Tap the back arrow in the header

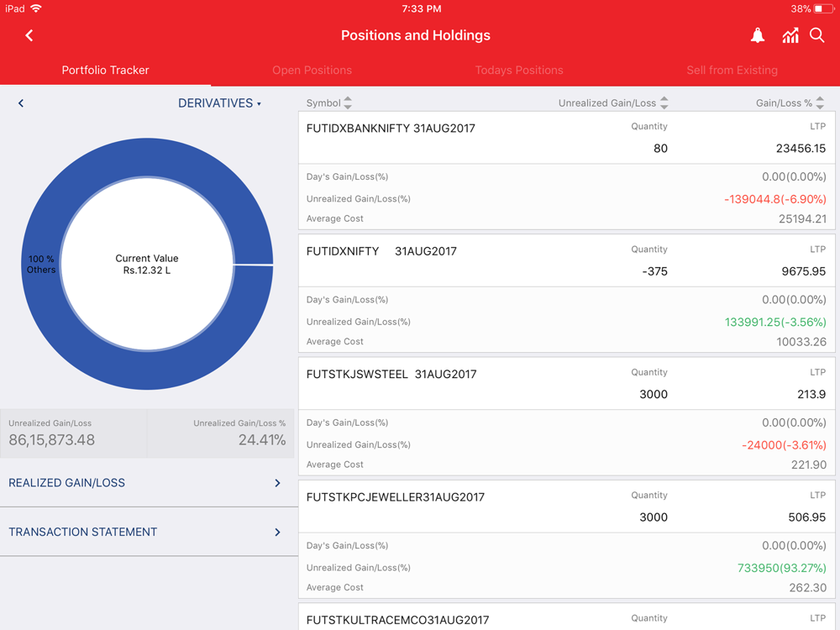pyautogui.click(x=29, y=35)
